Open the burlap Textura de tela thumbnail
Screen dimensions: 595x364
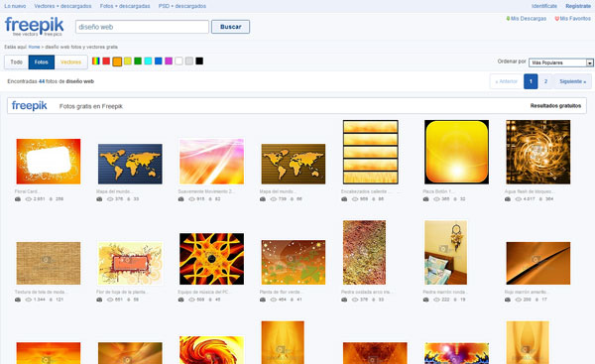49,263
